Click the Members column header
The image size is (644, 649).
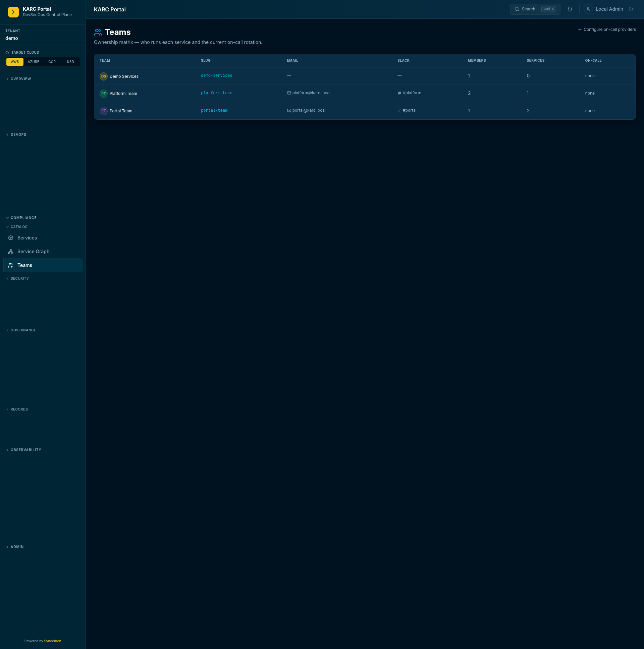point(476,60)
